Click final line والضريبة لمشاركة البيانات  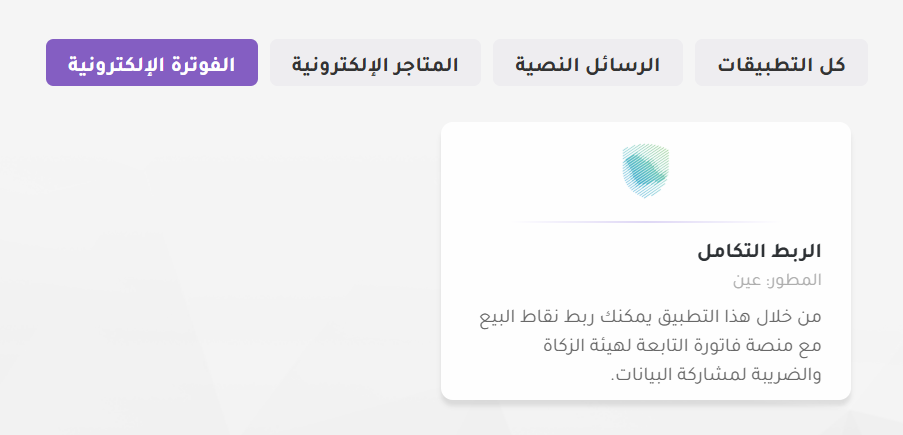tap(716, 375)
